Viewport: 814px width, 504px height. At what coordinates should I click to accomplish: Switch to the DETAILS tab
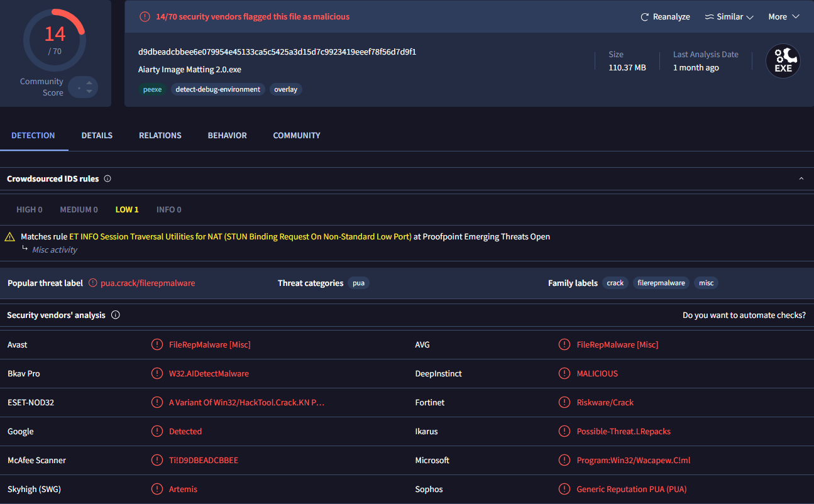(x=97, y=135)
